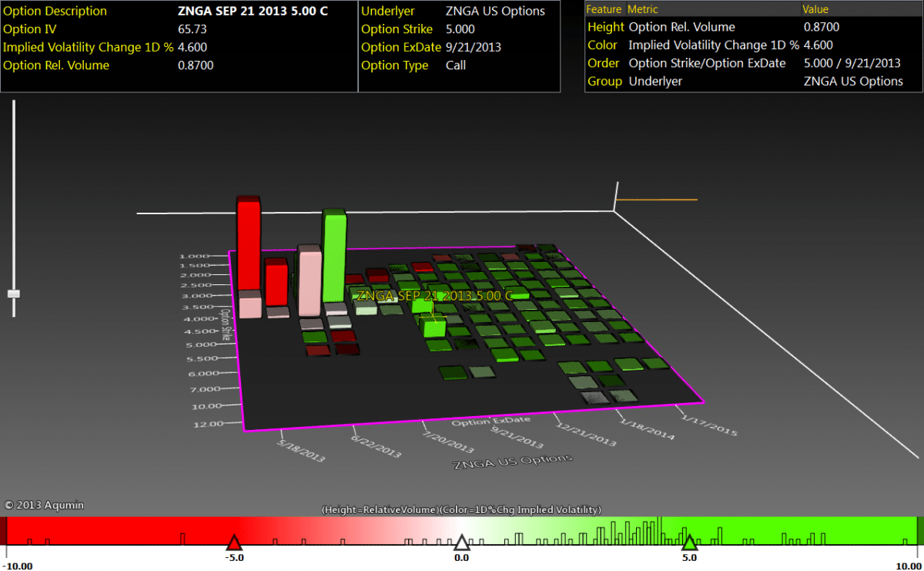
Task: Click the dark green cap at 10.00
Action: [920, 531]
